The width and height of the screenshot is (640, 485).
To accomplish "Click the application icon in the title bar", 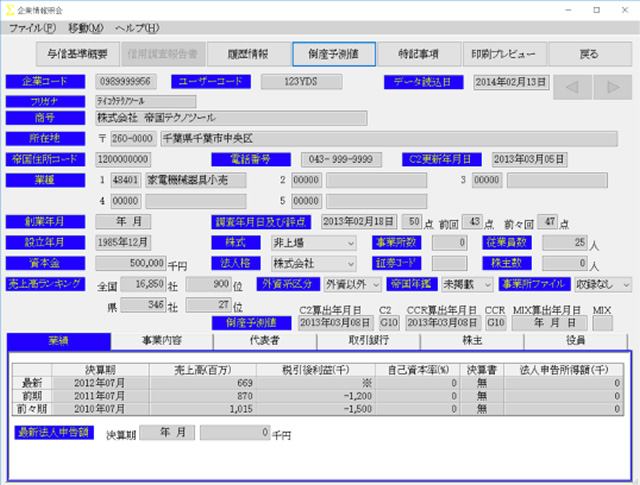I will 10,8.
